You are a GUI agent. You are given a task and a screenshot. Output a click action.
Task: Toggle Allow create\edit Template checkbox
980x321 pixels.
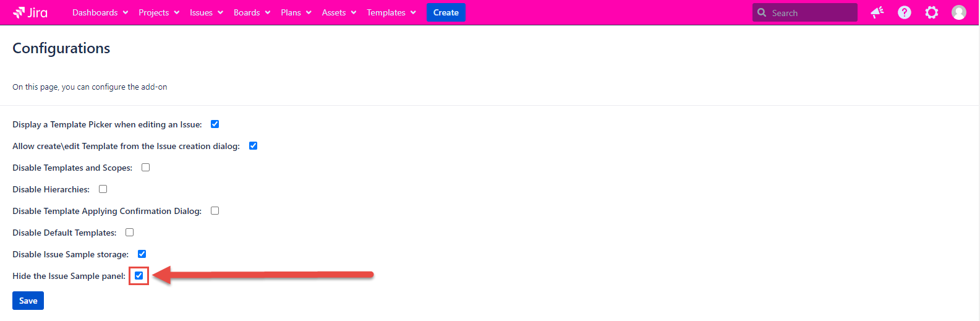click(253, 146)
